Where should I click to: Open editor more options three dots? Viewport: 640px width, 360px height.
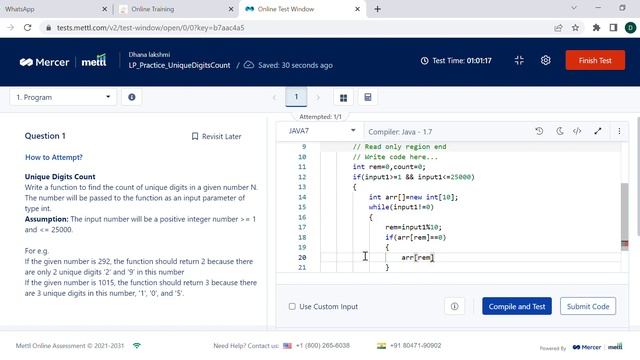pyautogui.click(x=619, y=131)
